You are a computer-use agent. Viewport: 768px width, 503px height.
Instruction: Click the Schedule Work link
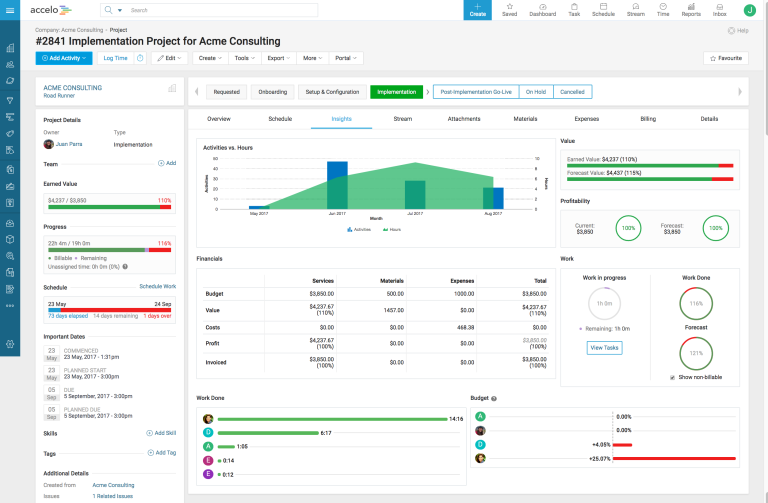157,287
